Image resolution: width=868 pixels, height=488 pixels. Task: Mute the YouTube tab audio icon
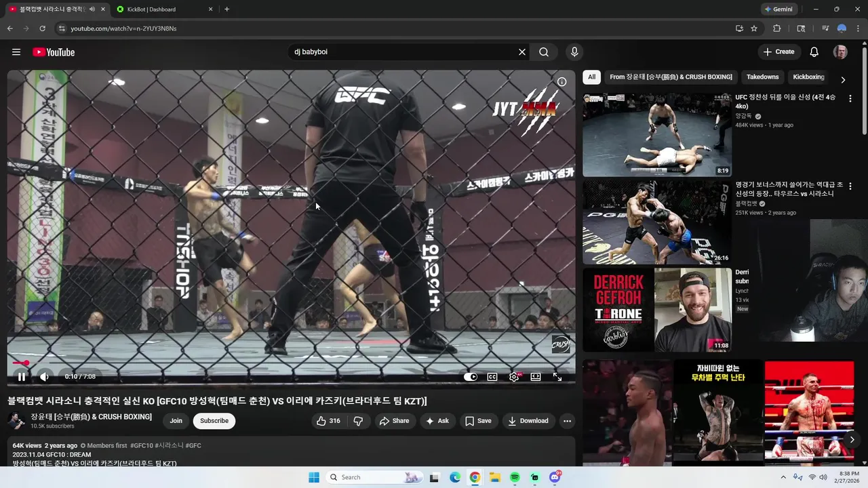[x=92, y=9]
